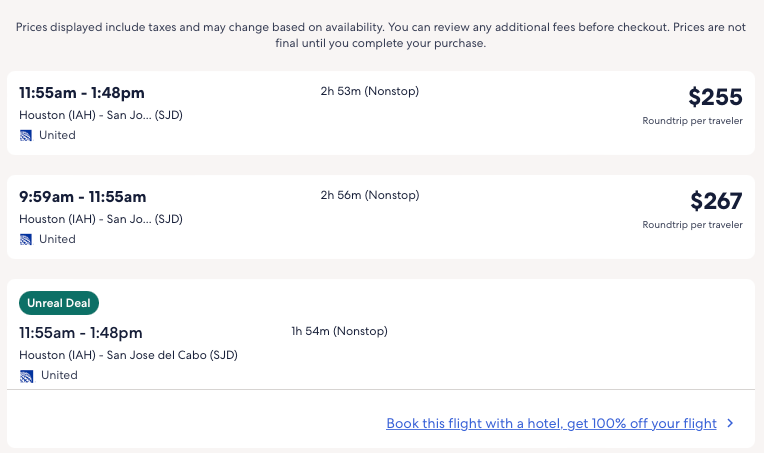
Task: Select the $267 roundtrip price
Action: [x=715, y=201]
